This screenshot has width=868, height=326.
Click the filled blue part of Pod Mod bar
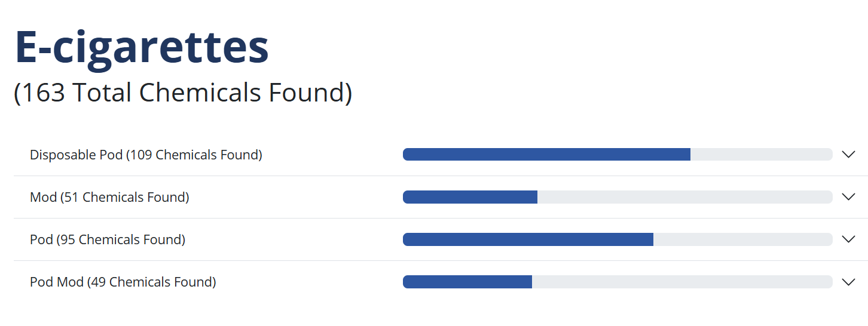pyautogui.click(x=467, y=282)
